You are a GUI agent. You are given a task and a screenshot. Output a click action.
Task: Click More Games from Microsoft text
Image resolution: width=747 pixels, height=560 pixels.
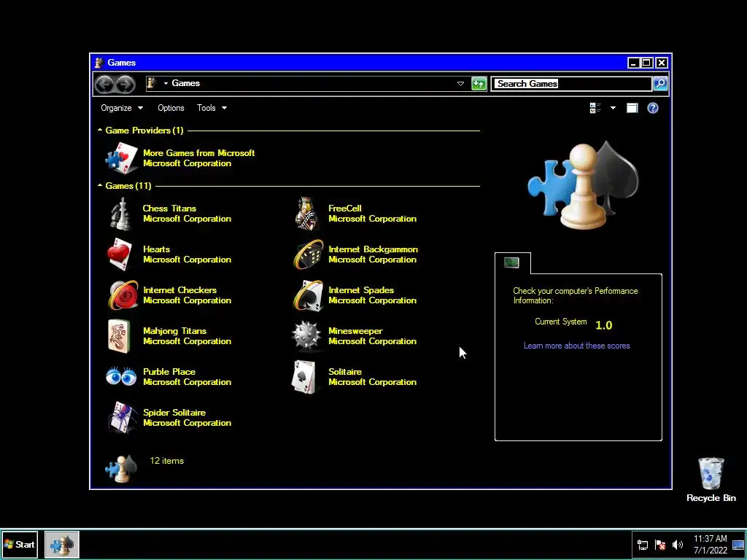[198, 153]
